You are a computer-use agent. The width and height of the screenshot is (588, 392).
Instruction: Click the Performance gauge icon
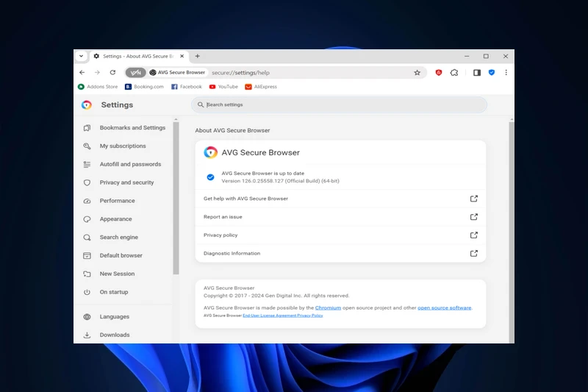tap(87, 201)
